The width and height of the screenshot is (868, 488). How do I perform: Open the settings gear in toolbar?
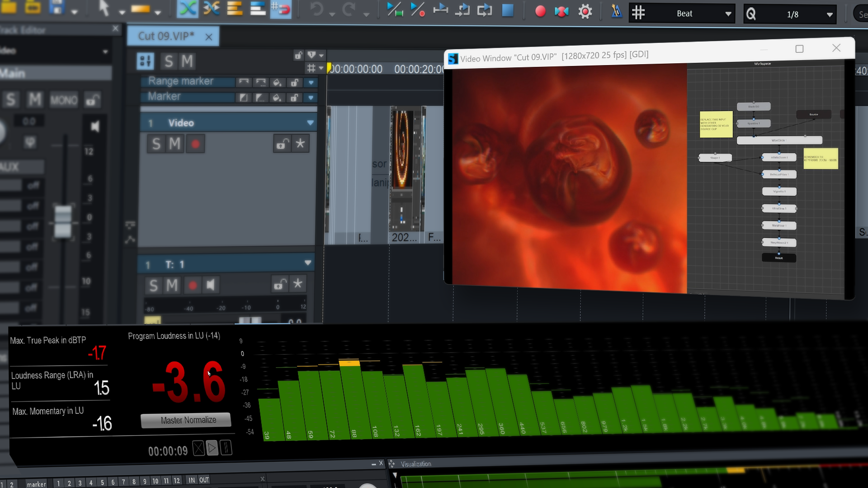(x=585, y=11)
